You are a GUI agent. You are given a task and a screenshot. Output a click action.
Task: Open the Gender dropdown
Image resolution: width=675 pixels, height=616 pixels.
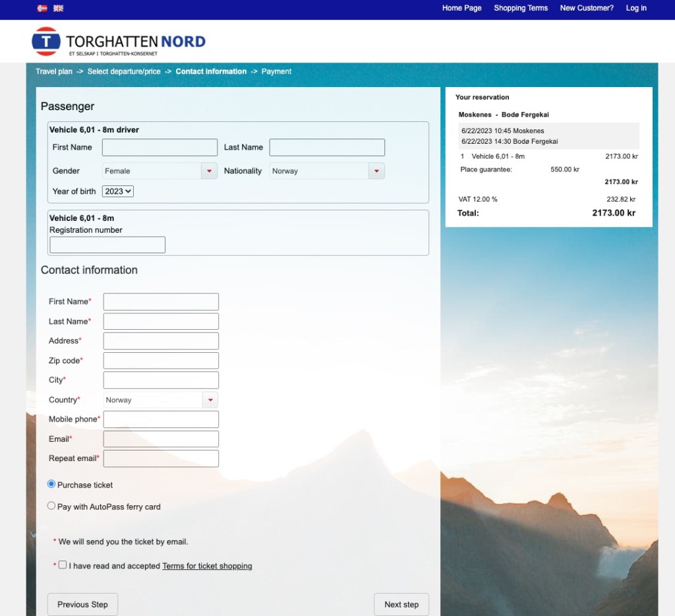click(x=160, y=171)
